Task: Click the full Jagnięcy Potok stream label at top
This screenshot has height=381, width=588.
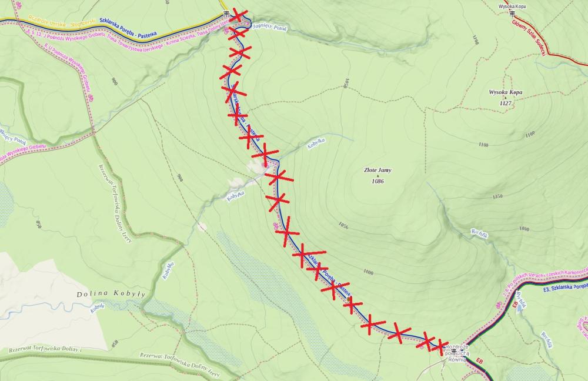Action: click(270, 28)
